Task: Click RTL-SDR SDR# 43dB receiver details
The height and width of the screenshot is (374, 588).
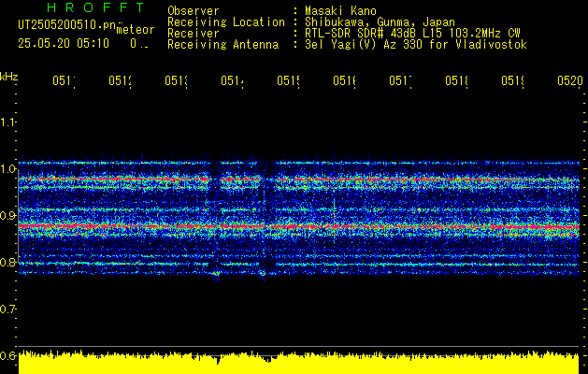Action: click(x=412, y=34)
